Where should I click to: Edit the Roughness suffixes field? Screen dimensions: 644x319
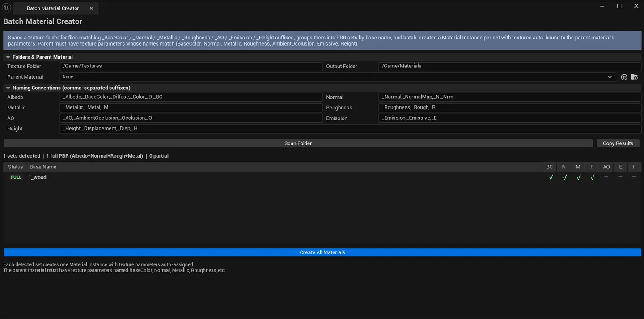click(x=510, y=108)
